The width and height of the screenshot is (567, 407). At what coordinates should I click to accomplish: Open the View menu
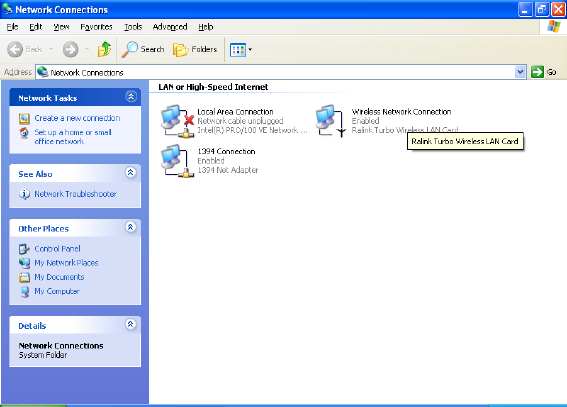point(61,27)
